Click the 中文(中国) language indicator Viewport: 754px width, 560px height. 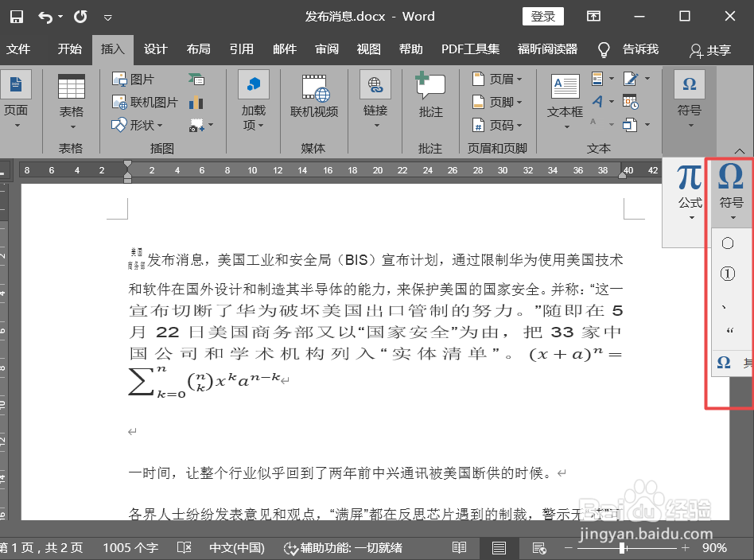tap(237, 548)
